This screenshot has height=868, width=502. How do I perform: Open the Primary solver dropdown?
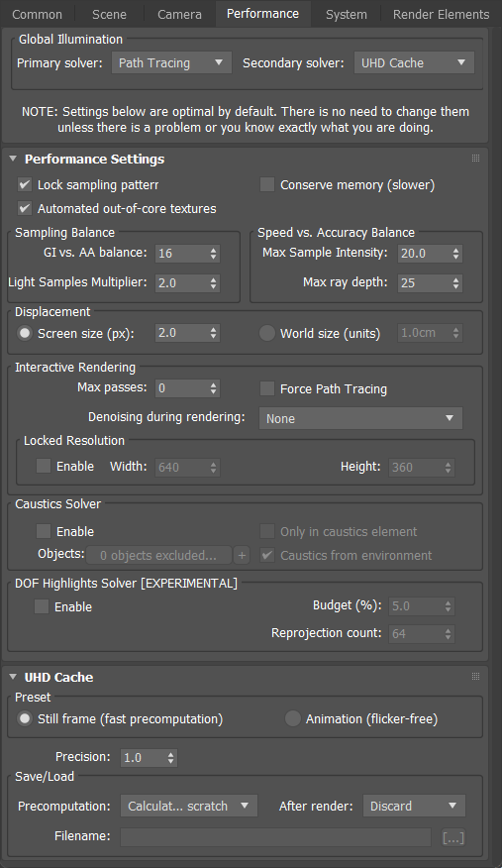pyautogui.click(x=171, y=63)
